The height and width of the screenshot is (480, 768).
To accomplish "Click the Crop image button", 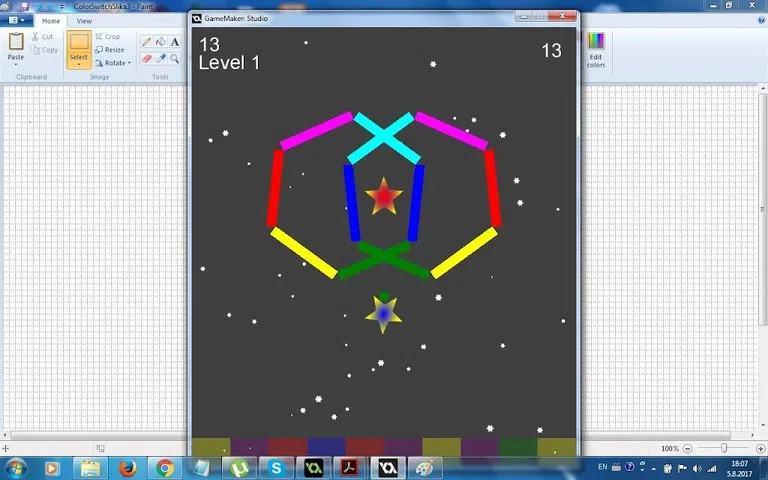I will [x=107, y=37].
